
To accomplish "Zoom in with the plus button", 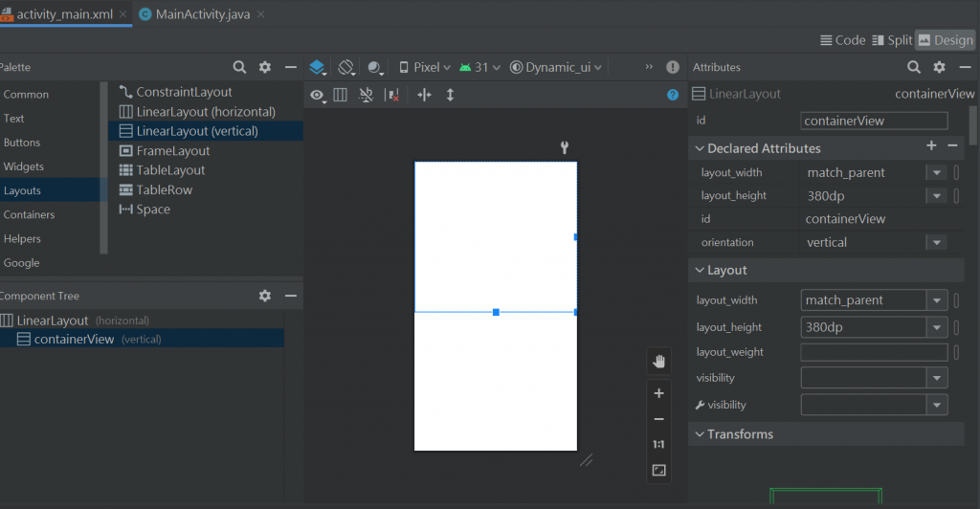I will [x=658, y=393].
